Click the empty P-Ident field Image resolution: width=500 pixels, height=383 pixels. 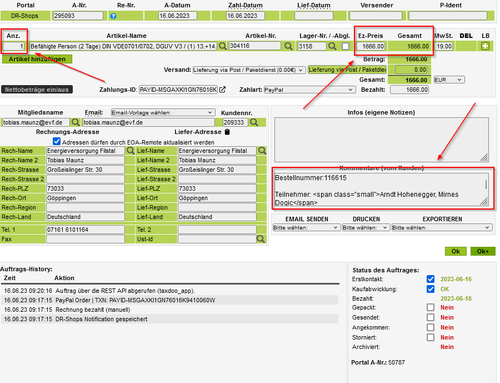point(448,16)
